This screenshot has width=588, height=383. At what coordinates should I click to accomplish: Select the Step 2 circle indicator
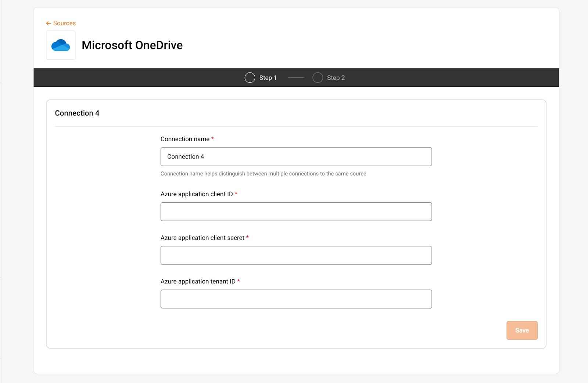(x=318, y=78)
